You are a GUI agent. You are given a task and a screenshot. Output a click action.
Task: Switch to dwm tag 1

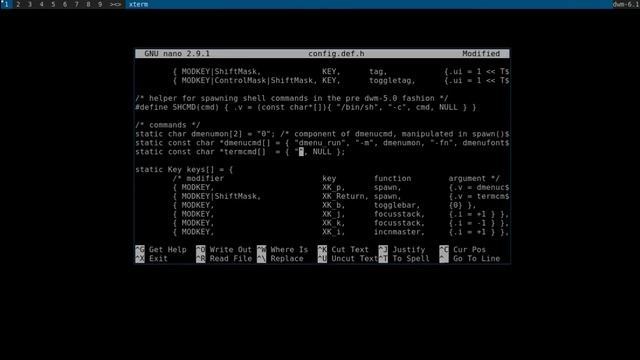6,4
